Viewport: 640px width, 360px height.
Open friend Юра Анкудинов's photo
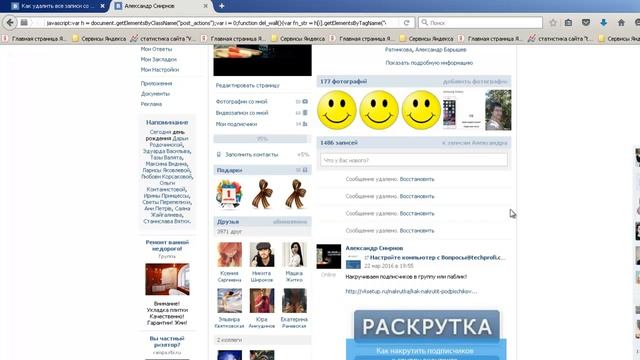(262, 301)
